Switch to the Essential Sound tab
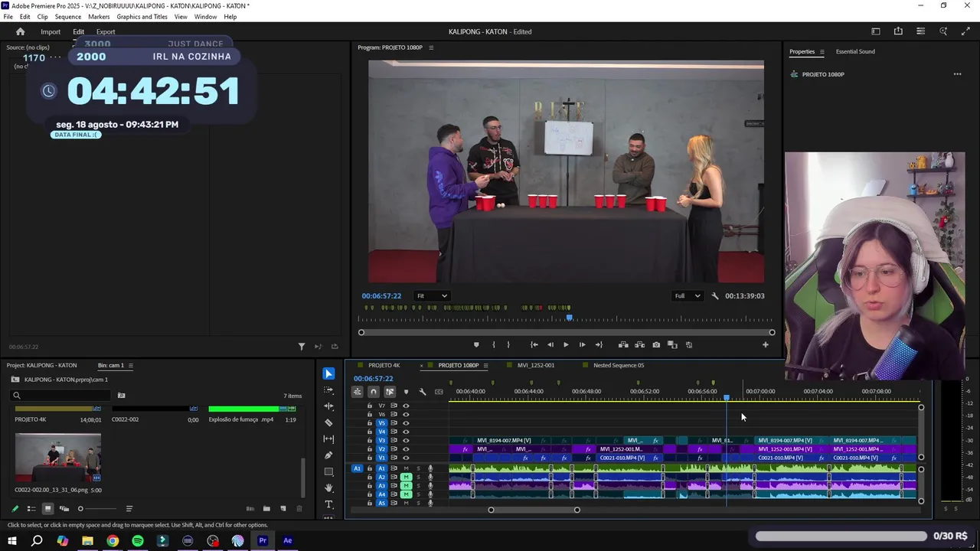 855,51
